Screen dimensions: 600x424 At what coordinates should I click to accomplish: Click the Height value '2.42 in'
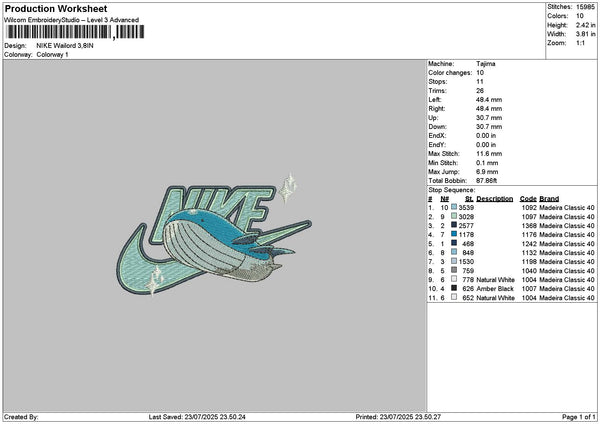[585, 25]
